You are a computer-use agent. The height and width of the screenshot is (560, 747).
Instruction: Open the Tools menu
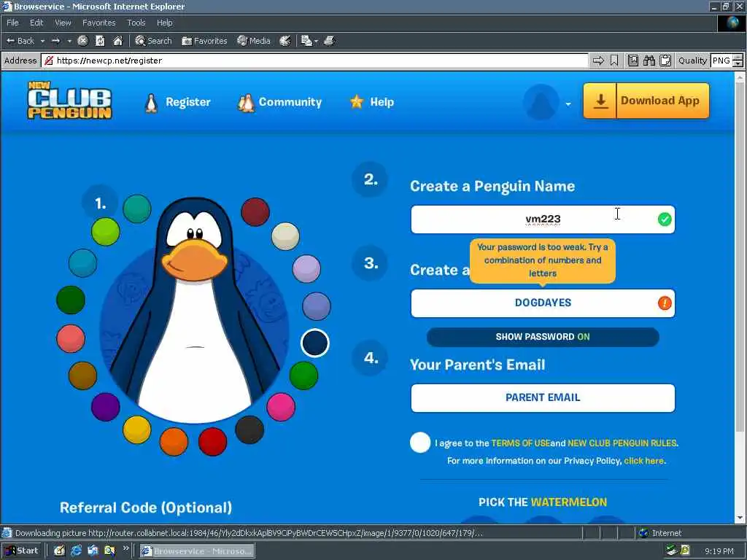coord(136,23)
